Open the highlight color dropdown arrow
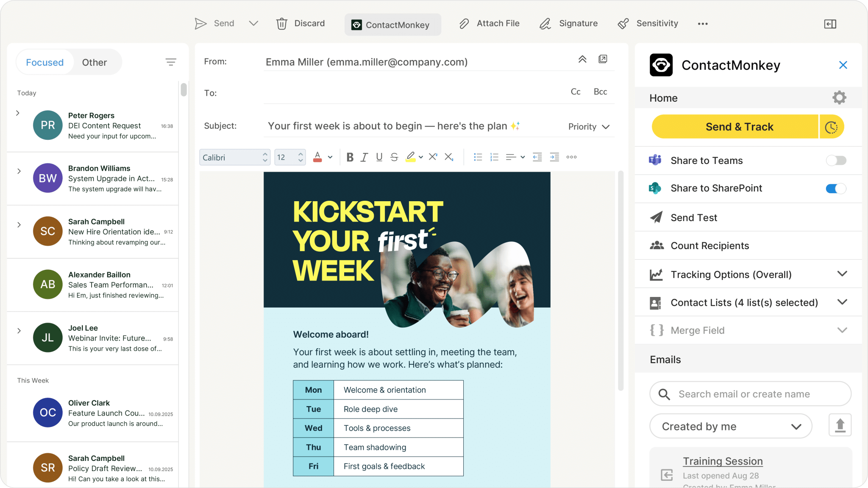The height and width of the screenshot is (488, 868). 421,157
